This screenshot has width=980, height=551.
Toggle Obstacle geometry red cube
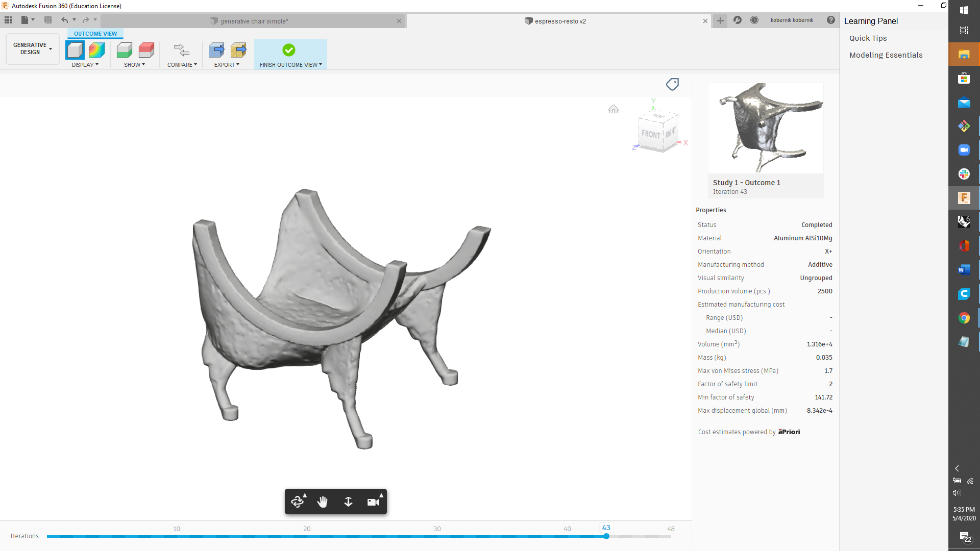(x=146, y=50)
